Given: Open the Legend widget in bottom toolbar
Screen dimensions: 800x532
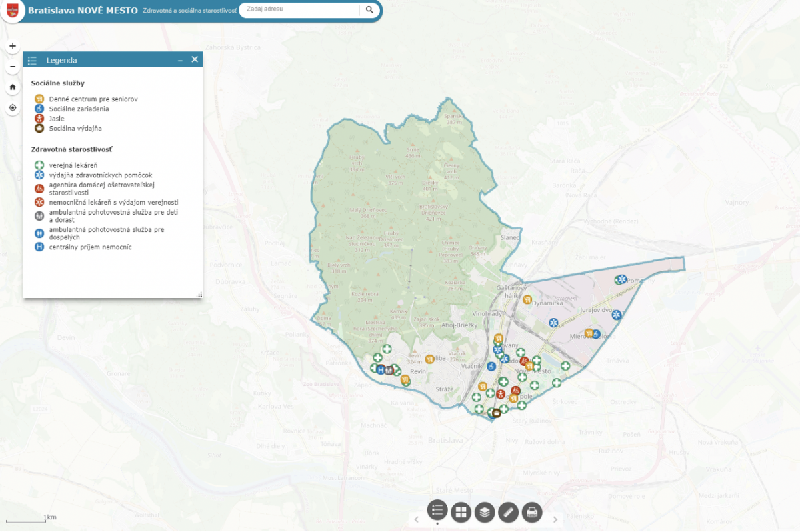Looking at the screenshot, I should [437, 511].
